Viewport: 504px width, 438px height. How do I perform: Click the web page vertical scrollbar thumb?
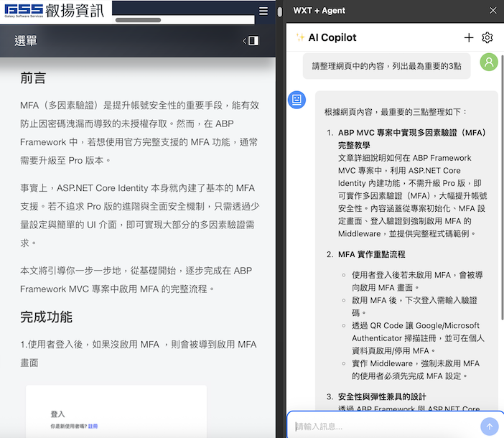coord(280,12)
